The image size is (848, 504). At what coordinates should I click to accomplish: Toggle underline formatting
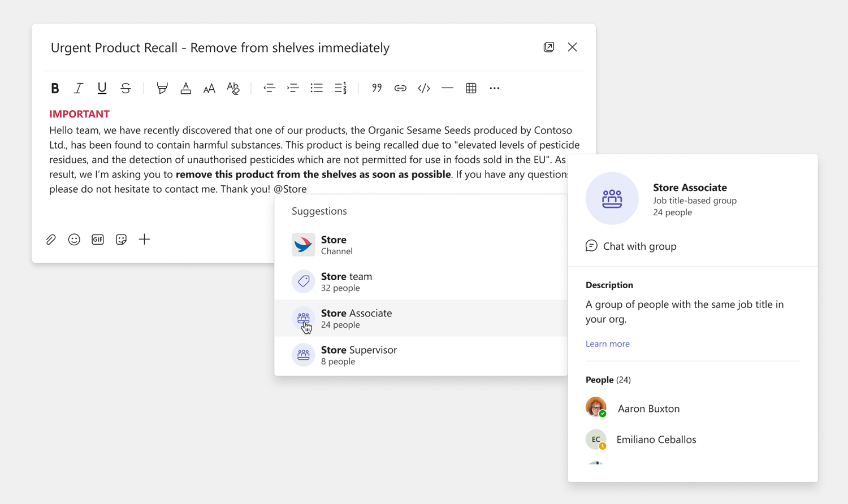102,88
